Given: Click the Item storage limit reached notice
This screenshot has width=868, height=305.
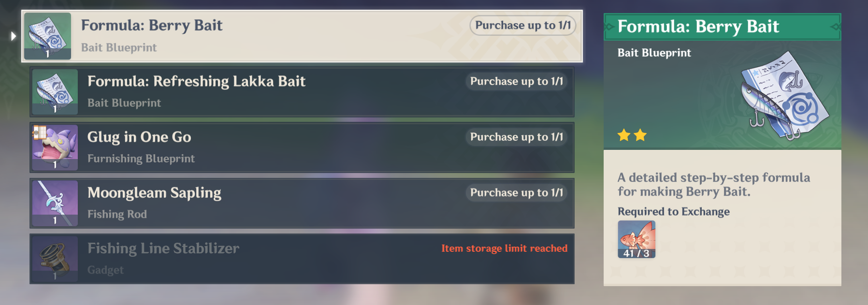Looking at the screenshot, I should coord(504,248).
